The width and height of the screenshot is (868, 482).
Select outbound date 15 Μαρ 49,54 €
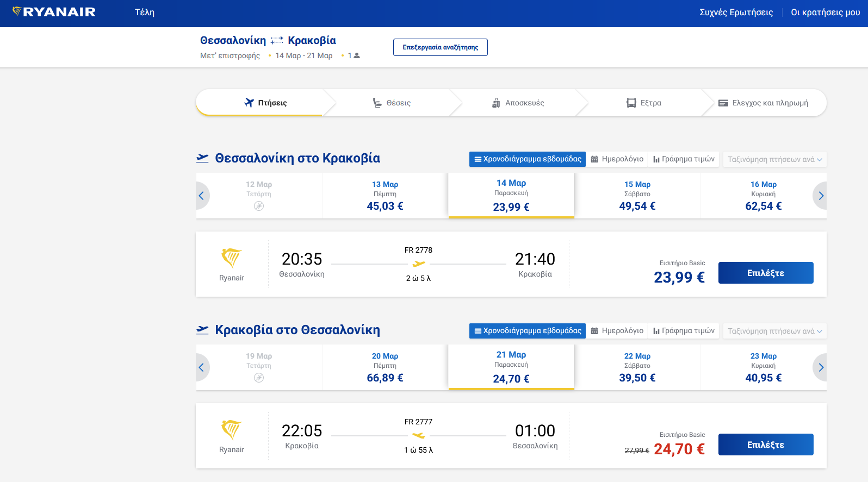click(637, 196)
